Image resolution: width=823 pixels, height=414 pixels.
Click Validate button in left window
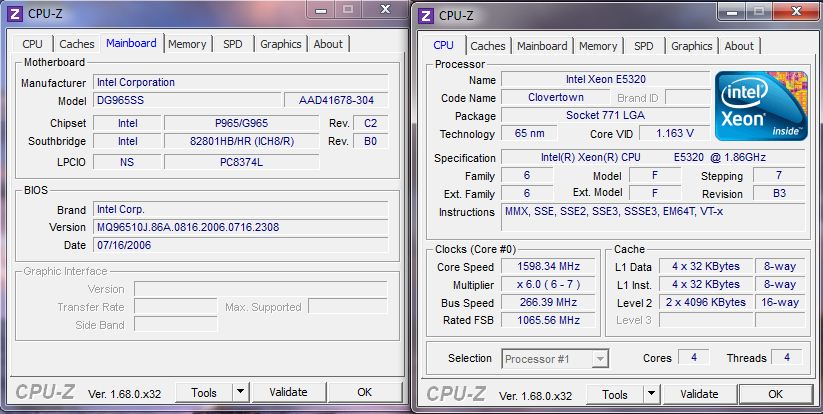[288, 392]
